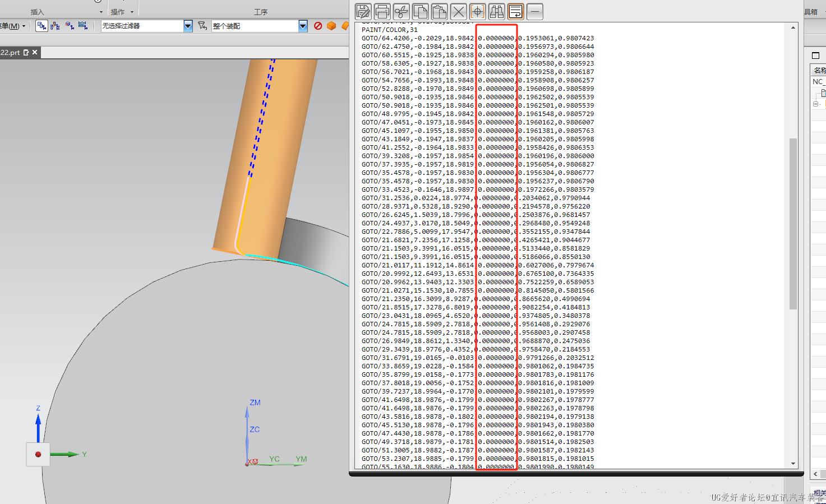Click the square maximize icon in right panel
Screen dimensions: 826x504
815,56
